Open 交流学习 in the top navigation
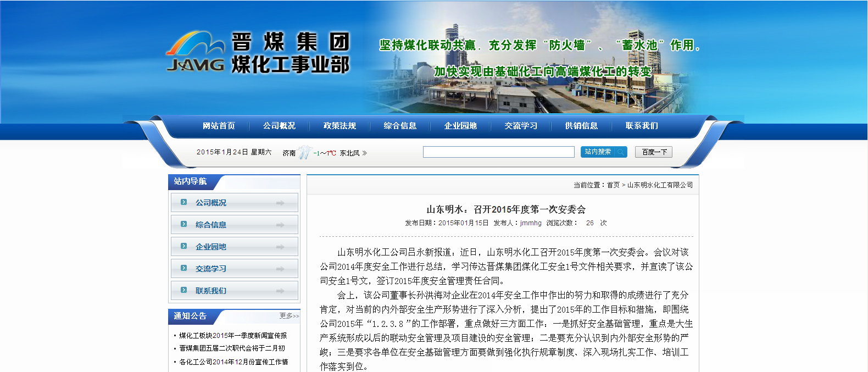This screenshot has width=868, height=372. pyautogui.click(x=521, y=126)
